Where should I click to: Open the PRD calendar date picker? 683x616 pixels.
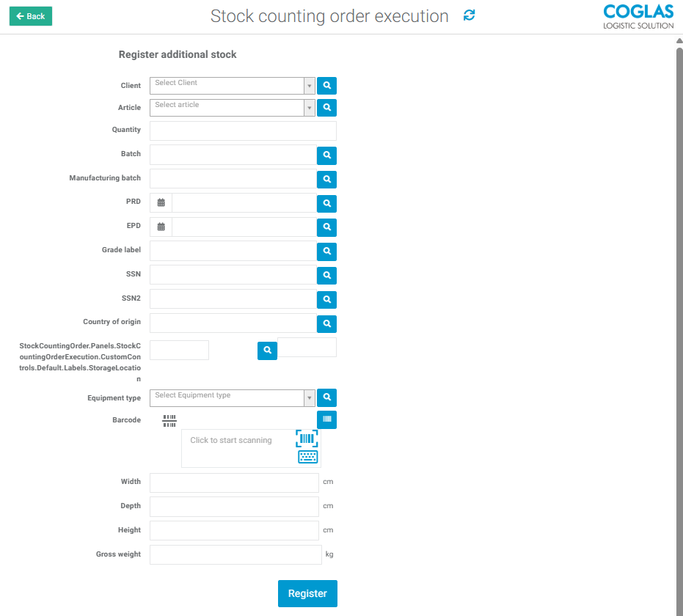pos(161,203)
